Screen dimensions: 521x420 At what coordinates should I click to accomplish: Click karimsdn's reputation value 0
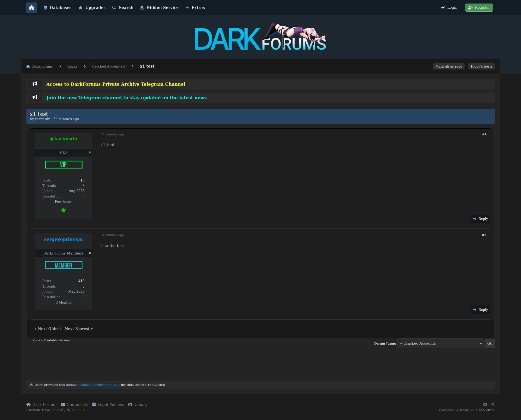coord(84,196)
